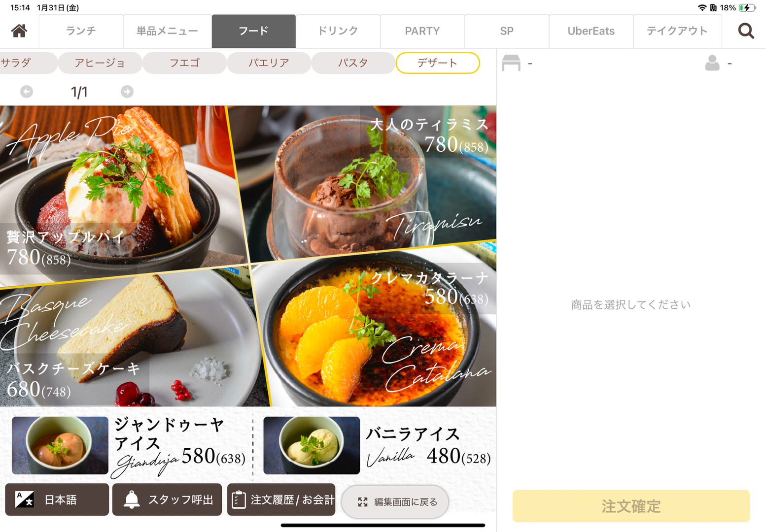Image resolution: width=766 pixels, height=532 pixels.
Task: Go to the home screen icon
Action: point(19,31)
